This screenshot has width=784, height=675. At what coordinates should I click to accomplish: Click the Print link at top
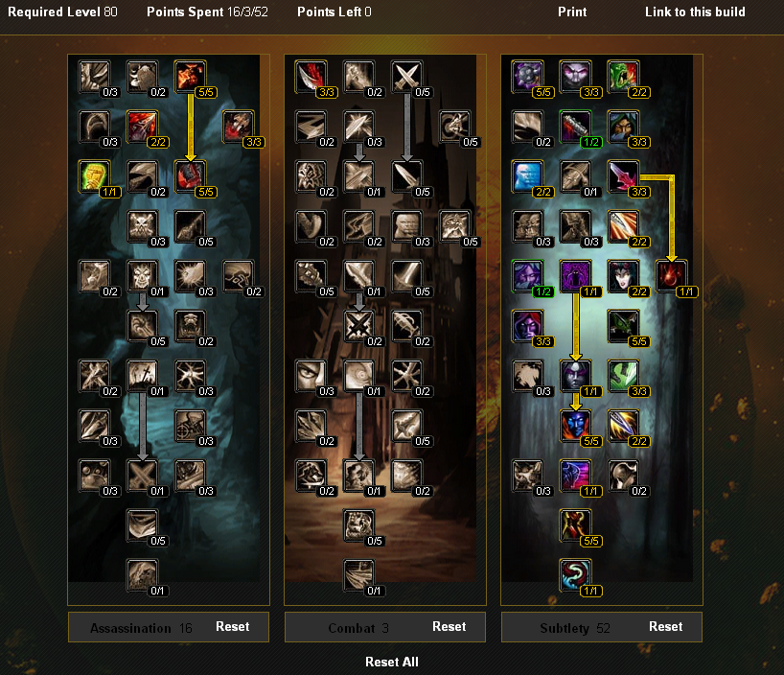(x=572, y=12)
